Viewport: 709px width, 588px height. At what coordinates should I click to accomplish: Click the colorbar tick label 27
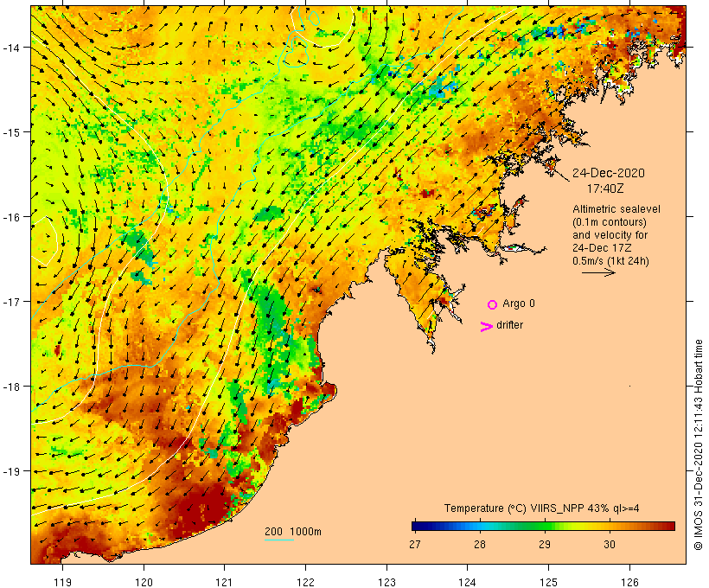[415, 545]
